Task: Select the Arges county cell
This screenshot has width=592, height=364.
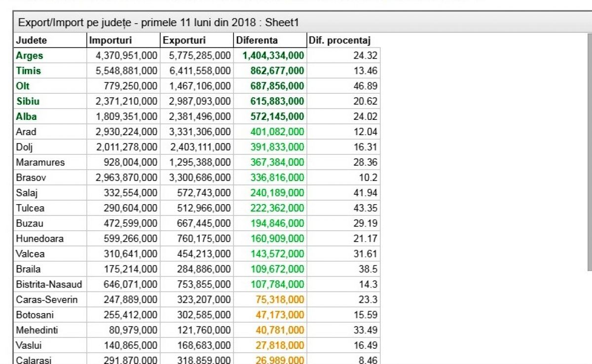Action: (50, 56)
